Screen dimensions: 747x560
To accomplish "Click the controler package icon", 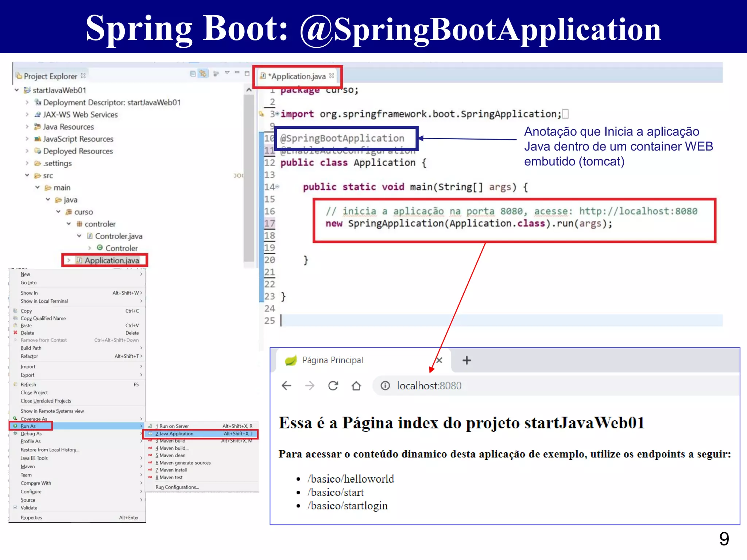I will [79, 224].
